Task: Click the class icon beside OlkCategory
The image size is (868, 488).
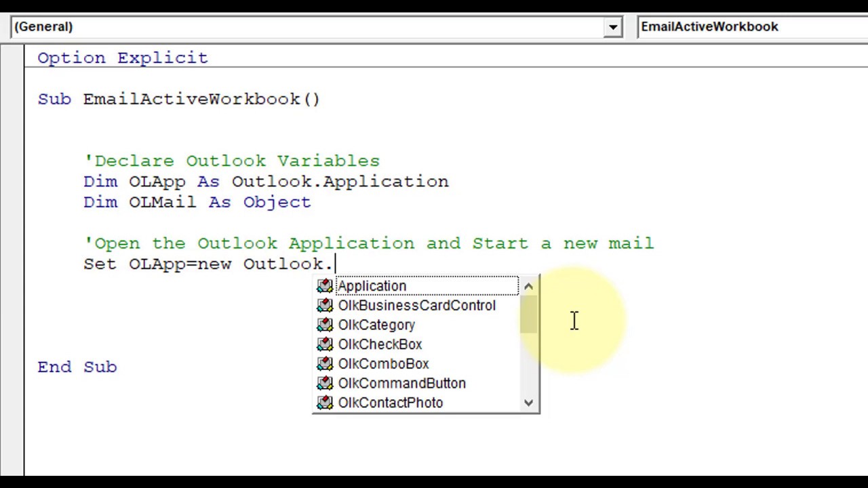Action: pyautogui.click(x=325, y=325)
